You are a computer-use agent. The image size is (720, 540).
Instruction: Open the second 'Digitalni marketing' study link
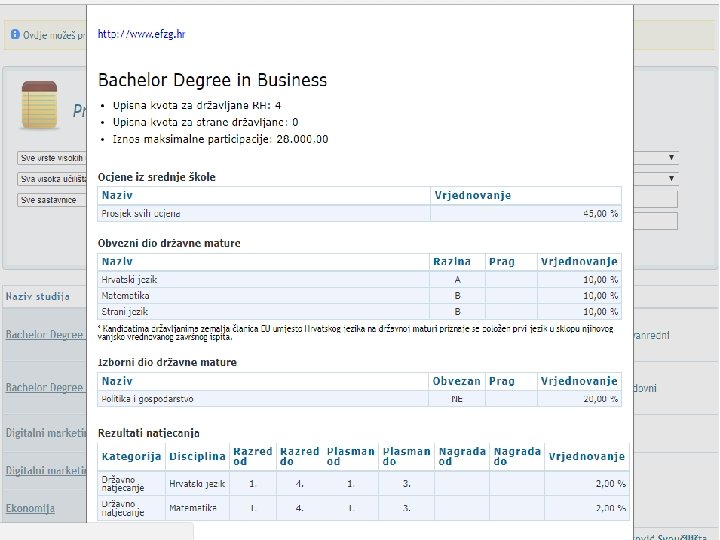coord(45,470)
